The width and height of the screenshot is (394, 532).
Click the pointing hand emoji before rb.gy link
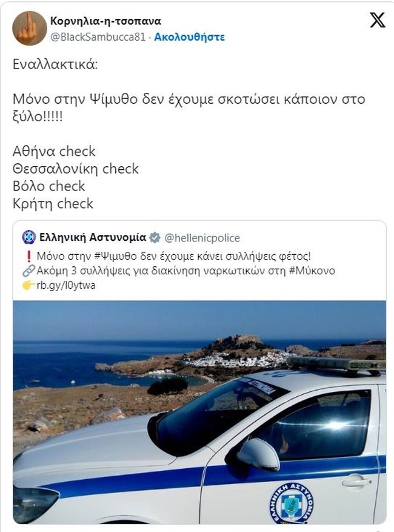click(x=28, y=285)
